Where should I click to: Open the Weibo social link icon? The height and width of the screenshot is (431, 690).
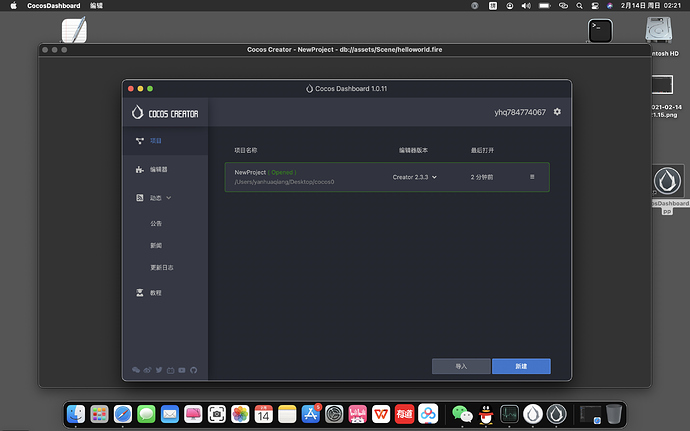pyautogui.click(x=147, y=370)
